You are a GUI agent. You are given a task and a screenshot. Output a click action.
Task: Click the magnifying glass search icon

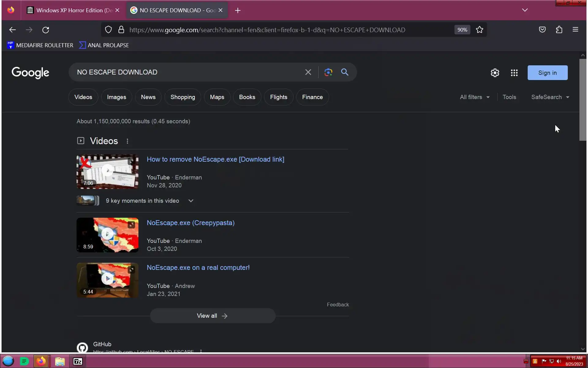pos(345,72)
